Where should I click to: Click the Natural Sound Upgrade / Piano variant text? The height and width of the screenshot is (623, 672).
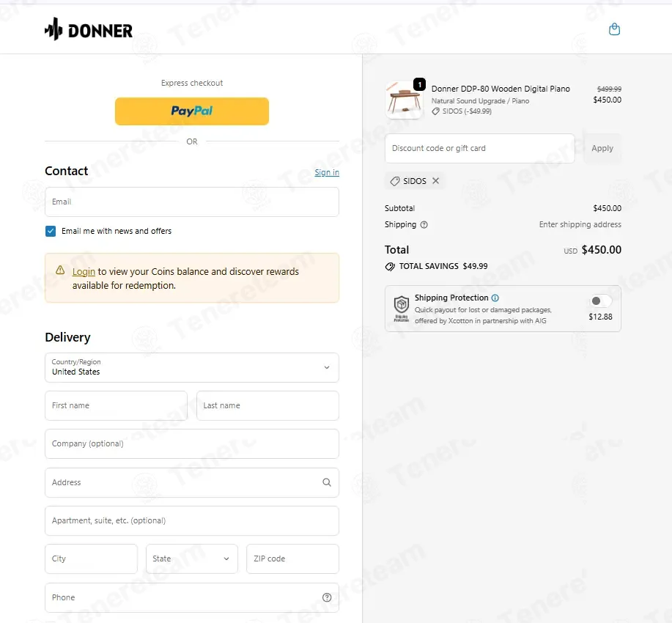[480, 101]
